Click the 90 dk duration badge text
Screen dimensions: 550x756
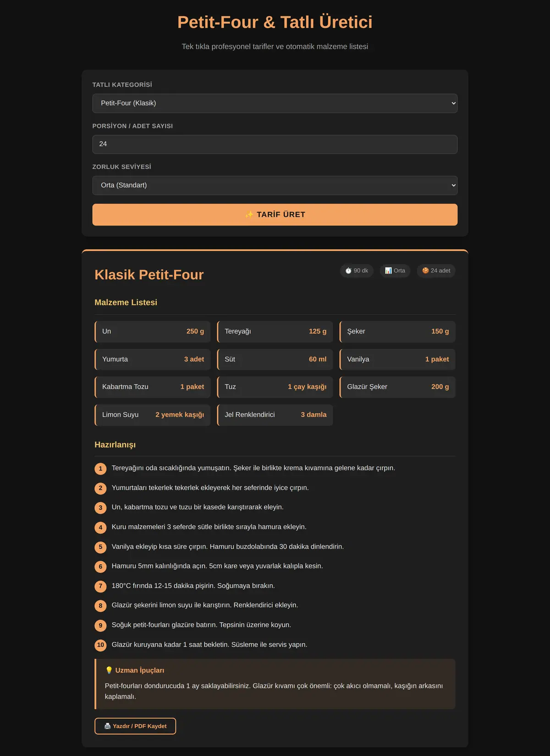[x=361, y=270]
